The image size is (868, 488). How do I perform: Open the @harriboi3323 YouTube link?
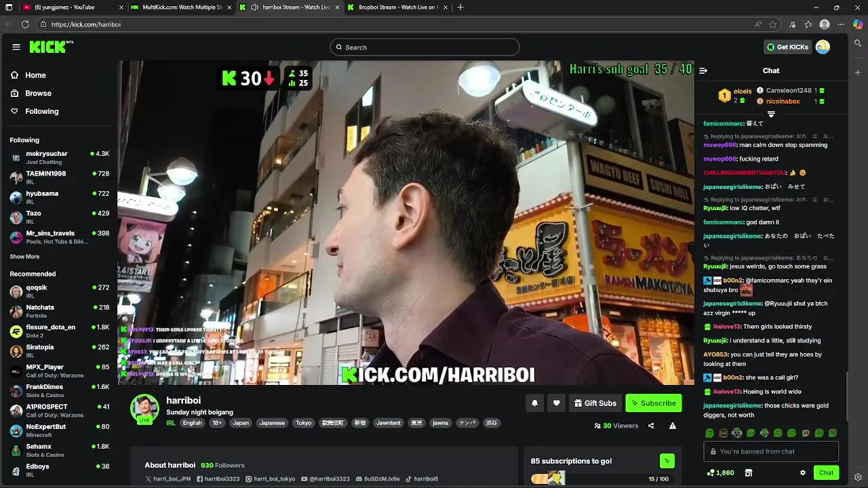(325, 479)
